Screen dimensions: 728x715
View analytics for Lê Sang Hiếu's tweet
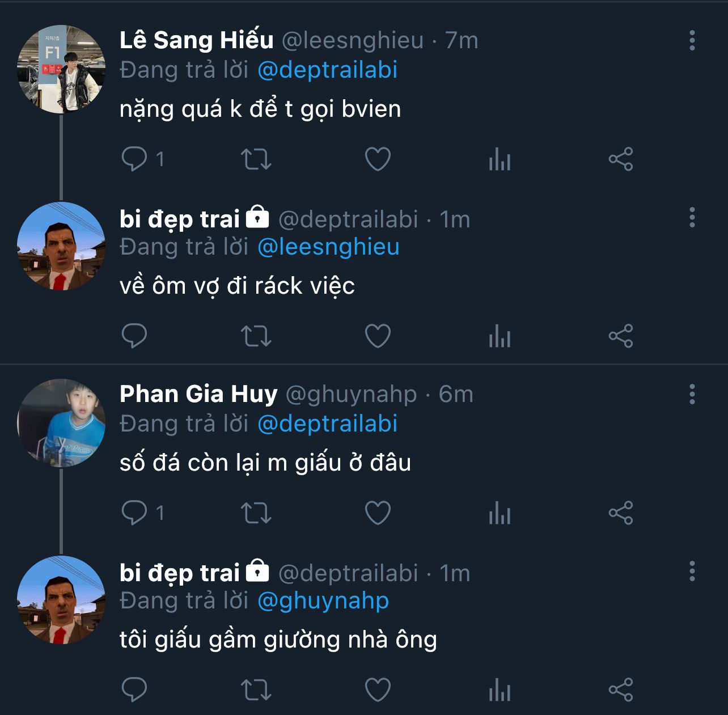(500, 159)
